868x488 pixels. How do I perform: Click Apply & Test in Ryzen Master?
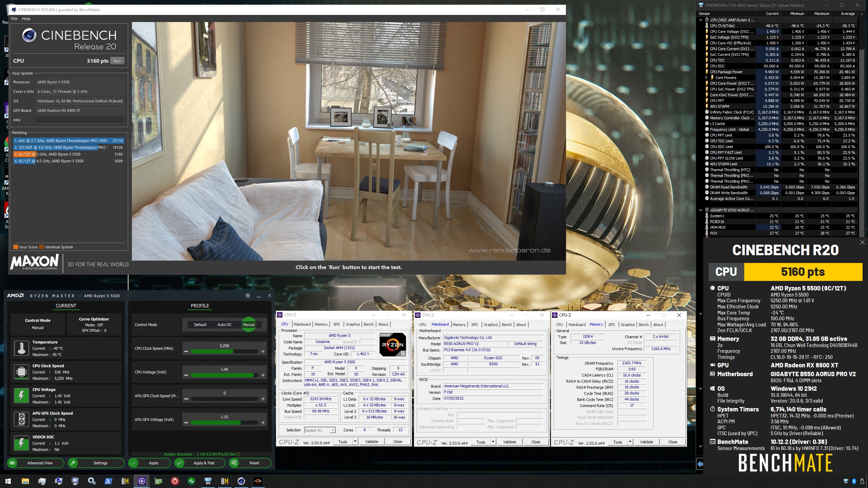click(200, 463)
